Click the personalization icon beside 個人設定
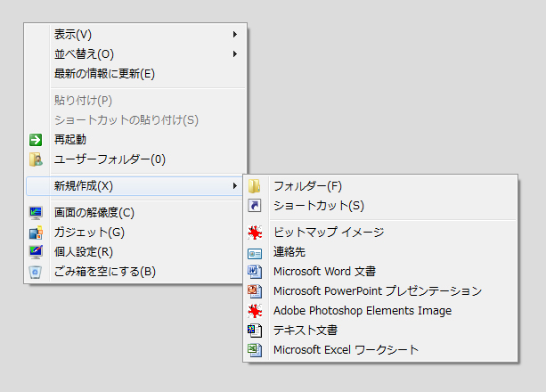Viewport: 546px width, 392px height. [x=36, y=252]
